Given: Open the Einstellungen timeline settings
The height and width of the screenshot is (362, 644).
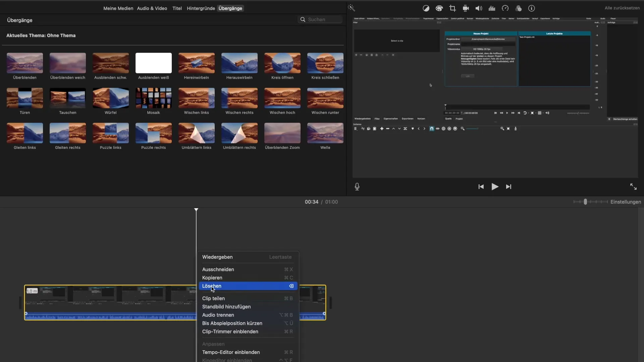Looking at the screenshot, I should [626, 202].
